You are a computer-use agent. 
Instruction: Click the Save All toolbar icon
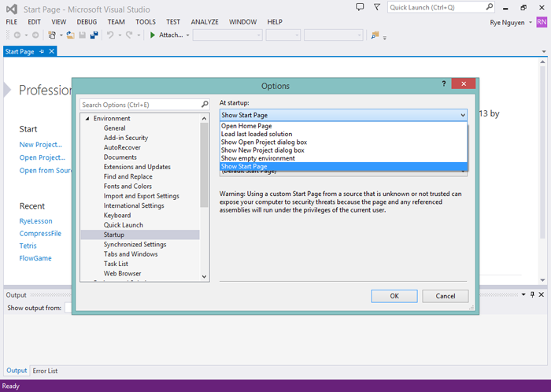[x=94, y=35]
